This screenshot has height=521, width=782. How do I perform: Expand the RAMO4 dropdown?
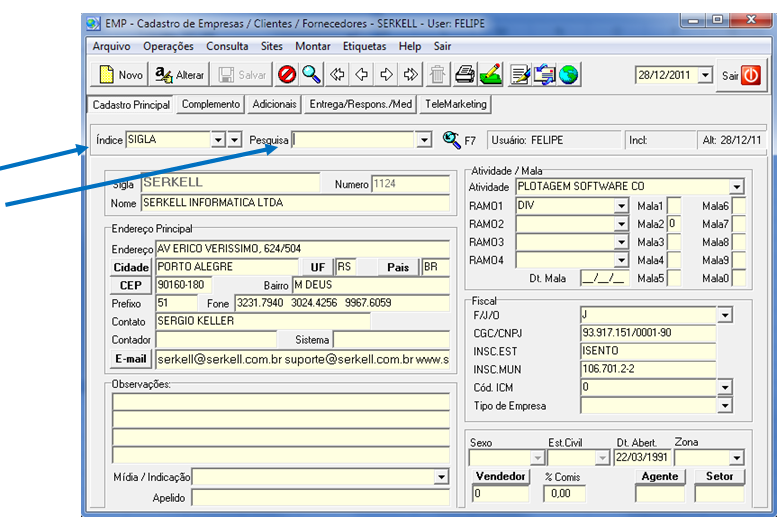tap(621, 260)
